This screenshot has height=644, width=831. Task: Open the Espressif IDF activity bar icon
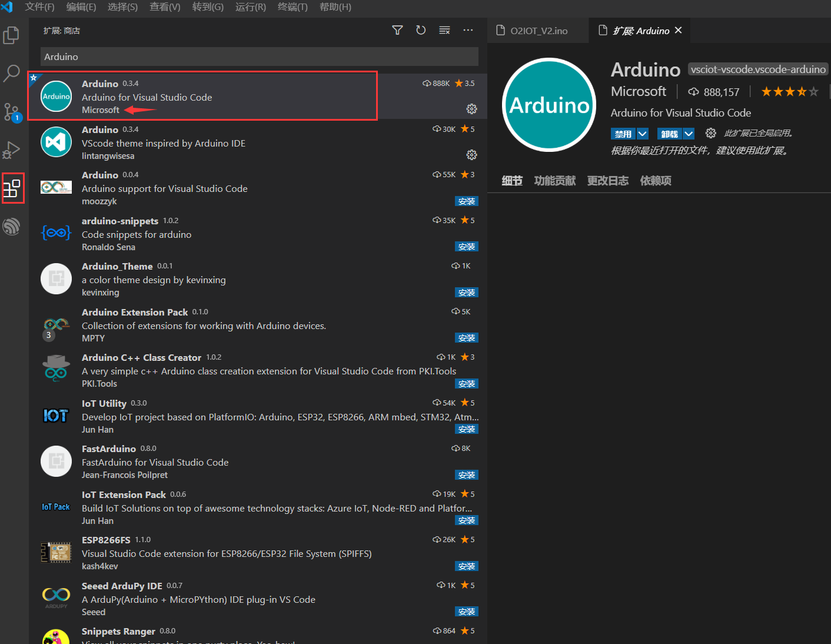point(11,227)
